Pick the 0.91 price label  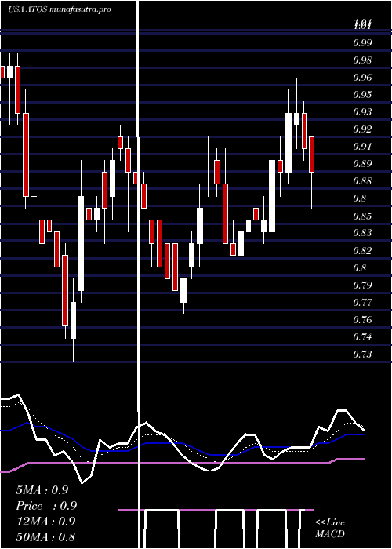362,147
